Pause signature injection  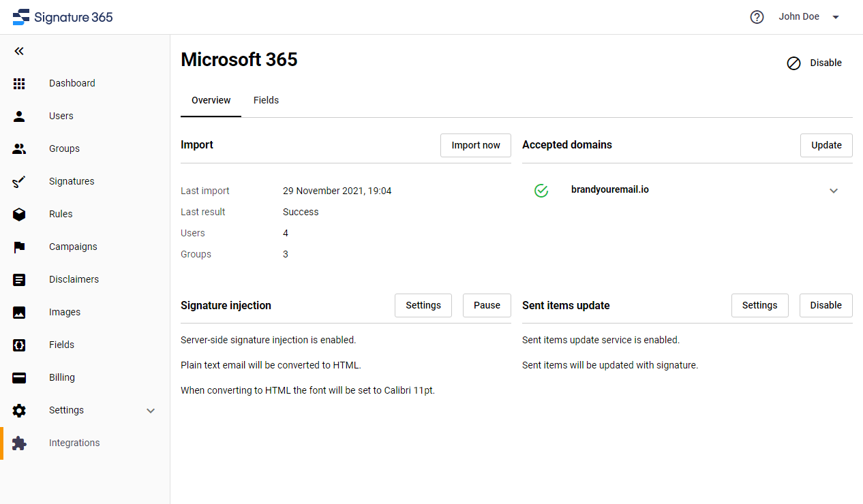coord(487,305)
